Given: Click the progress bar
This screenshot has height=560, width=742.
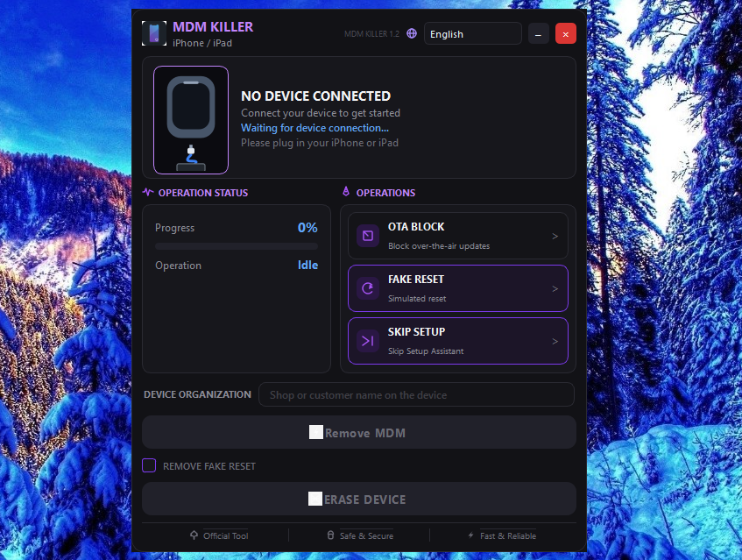Looking at the screenshot, I should (237, 246).
